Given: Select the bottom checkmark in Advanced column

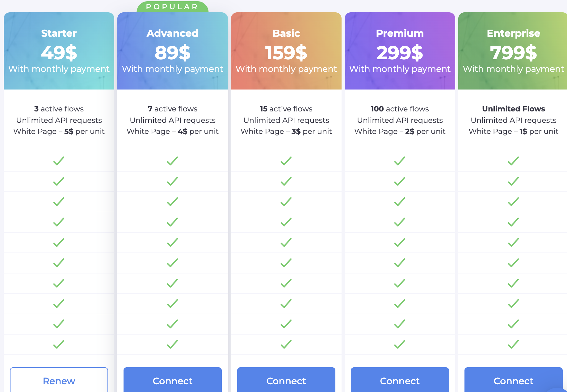Looking at the screenshot, I should click(172, 344).
